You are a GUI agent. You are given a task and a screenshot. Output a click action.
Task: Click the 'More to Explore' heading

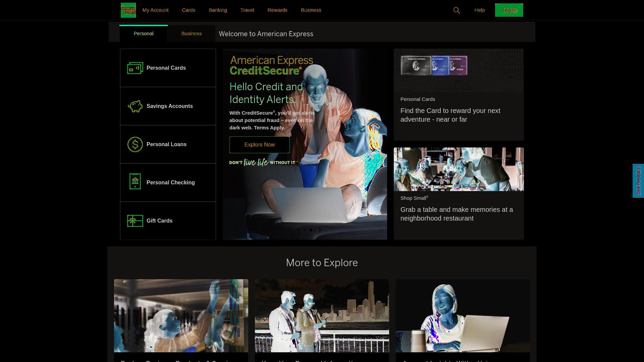pos(322,263)
